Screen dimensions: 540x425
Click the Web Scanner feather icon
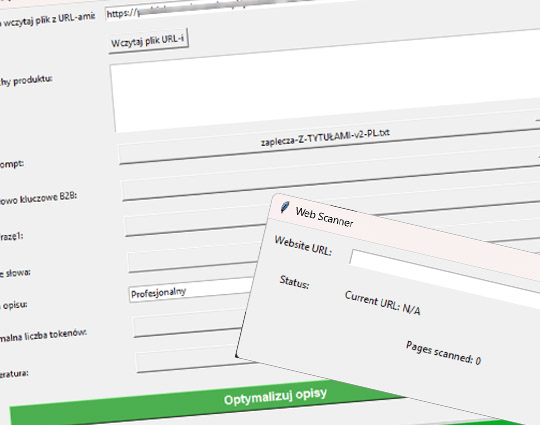284,207
